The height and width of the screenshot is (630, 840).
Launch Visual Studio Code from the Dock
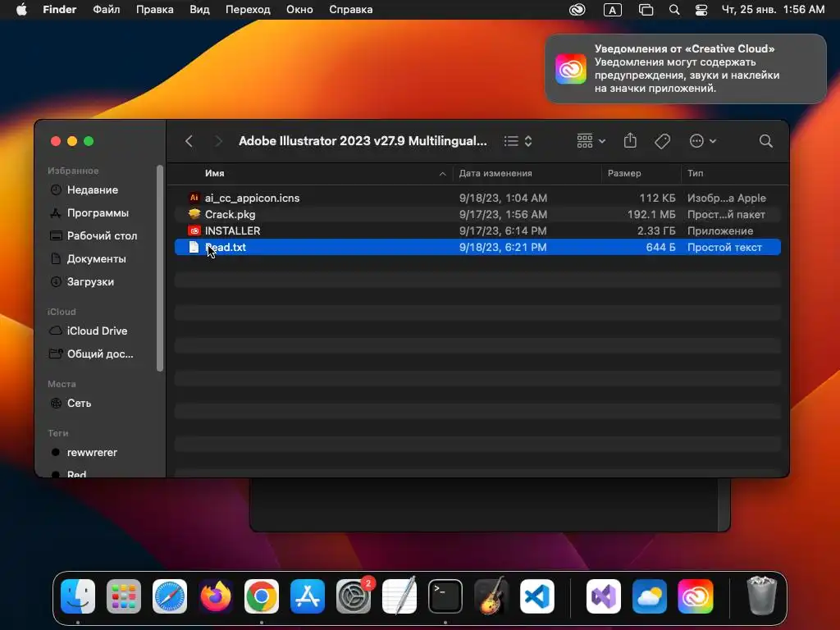536,596
